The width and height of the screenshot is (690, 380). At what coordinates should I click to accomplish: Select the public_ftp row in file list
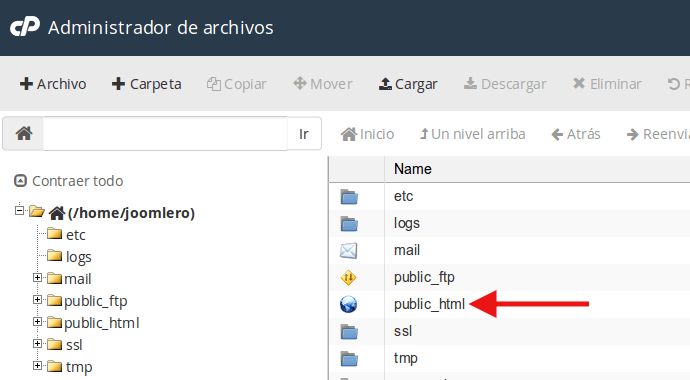click(509, 277)
